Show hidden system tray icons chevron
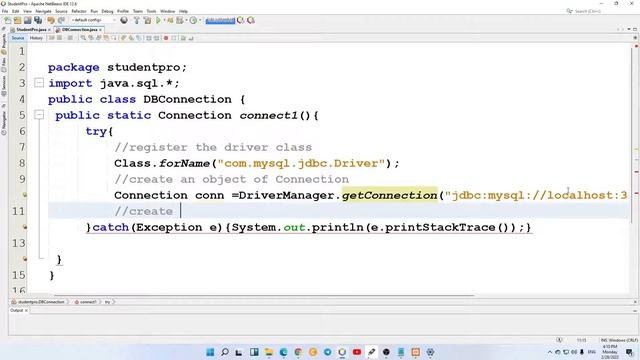Image resolution: width=640 pixels, height=360 pixels. pos(550,352)
